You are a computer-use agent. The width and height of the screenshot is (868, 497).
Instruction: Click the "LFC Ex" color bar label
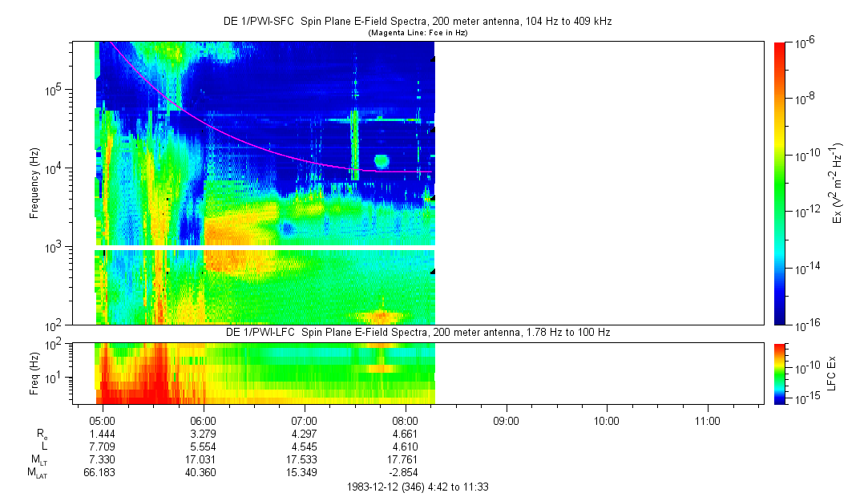(x=831, y=373)
